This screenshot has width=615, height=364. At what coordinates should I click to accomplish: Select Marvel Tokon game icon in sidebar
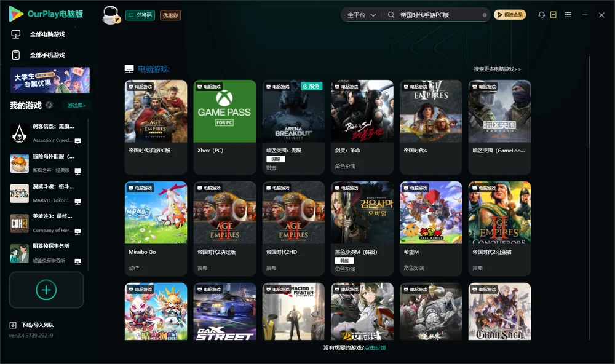[19, 193]
